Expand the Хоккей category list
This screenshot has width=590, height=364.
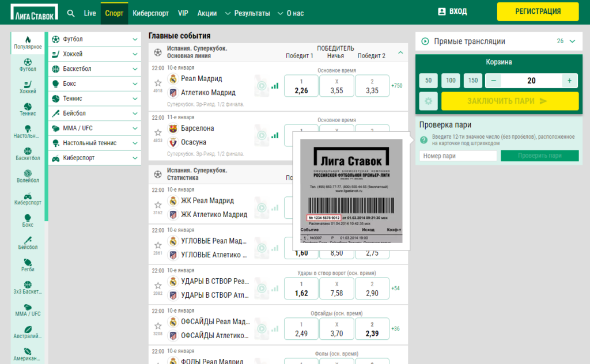[135, 54]
